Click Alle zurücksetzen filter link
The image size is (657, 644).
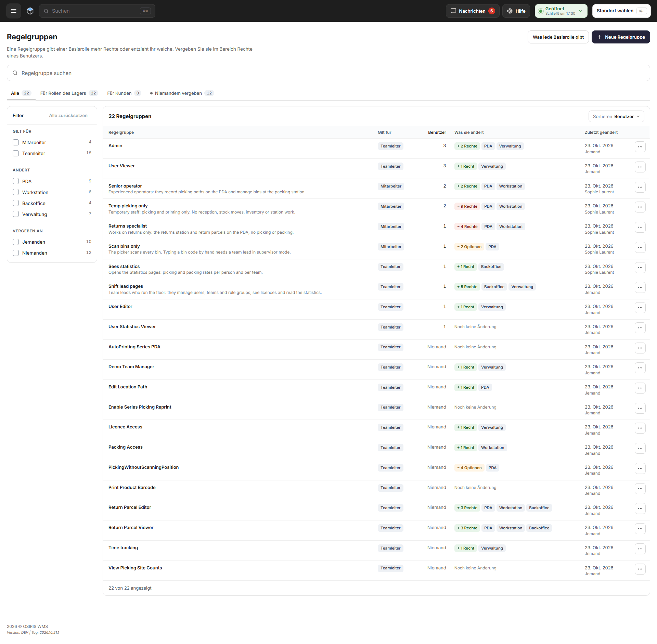(x=68, y=115)
